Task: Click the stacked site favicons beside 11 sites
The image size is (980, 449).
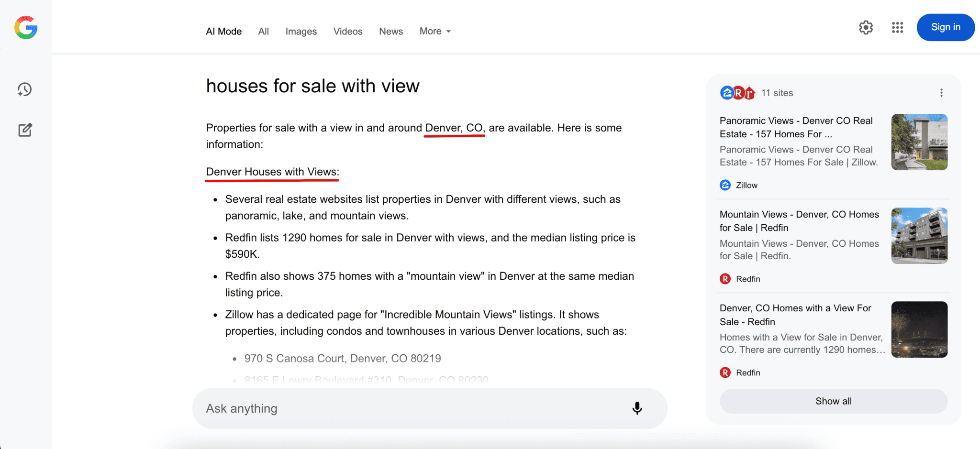Action: pos(738,93)
